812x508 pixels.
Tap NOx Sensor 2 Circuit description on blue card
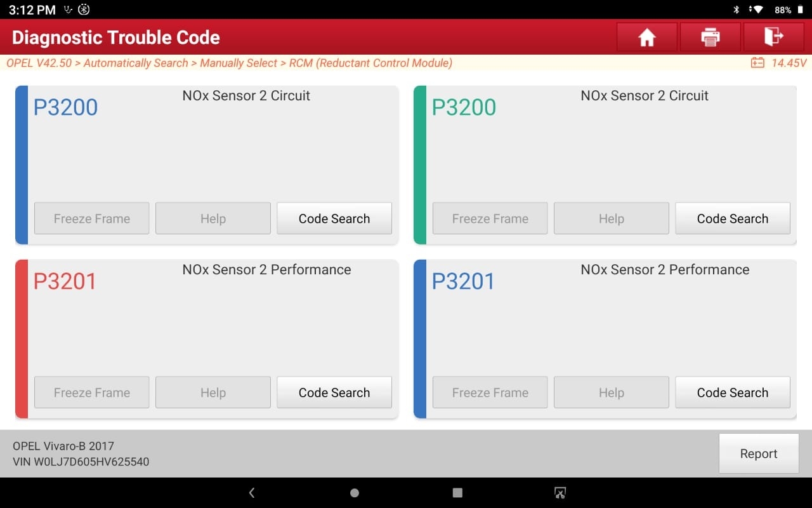246,96
